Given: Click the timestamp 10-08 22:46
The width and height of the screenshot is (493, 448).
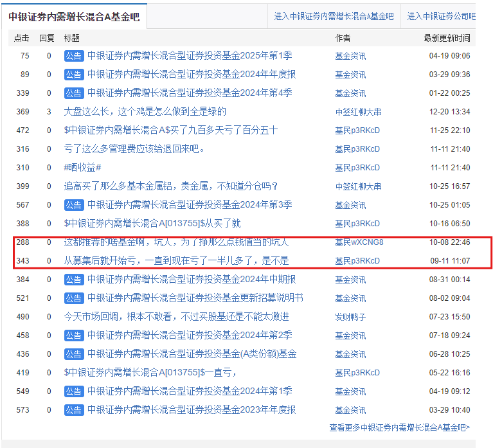Looking at the screenshot, I should click(449, 242).
